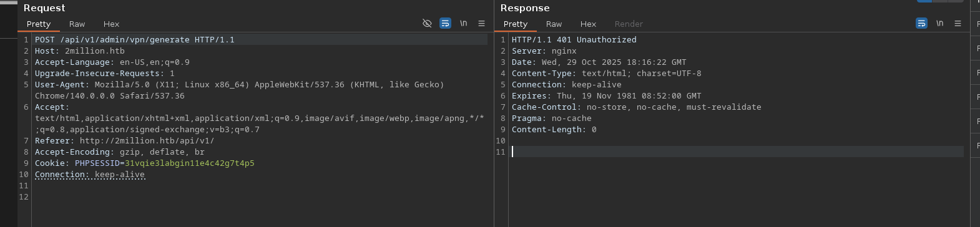Place cursor on empty line 11 of response

click(x=737, y=152)
